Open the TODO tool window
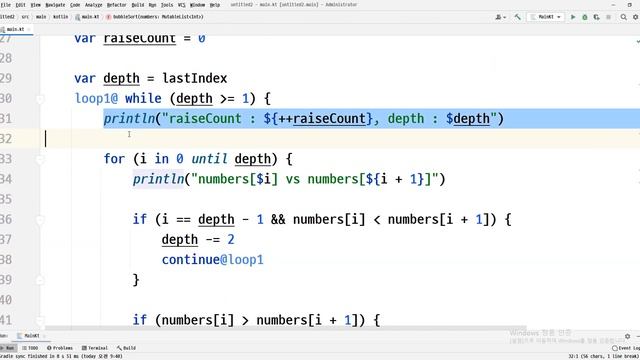Image resolution: width=640 pixels, height=360 pixels. pyautogui.click(x=30, y=348)
